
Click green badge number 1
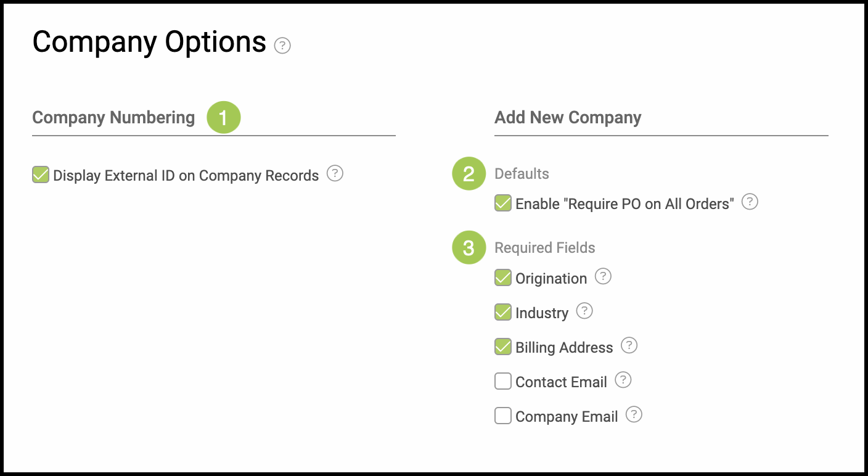(223, 117)
